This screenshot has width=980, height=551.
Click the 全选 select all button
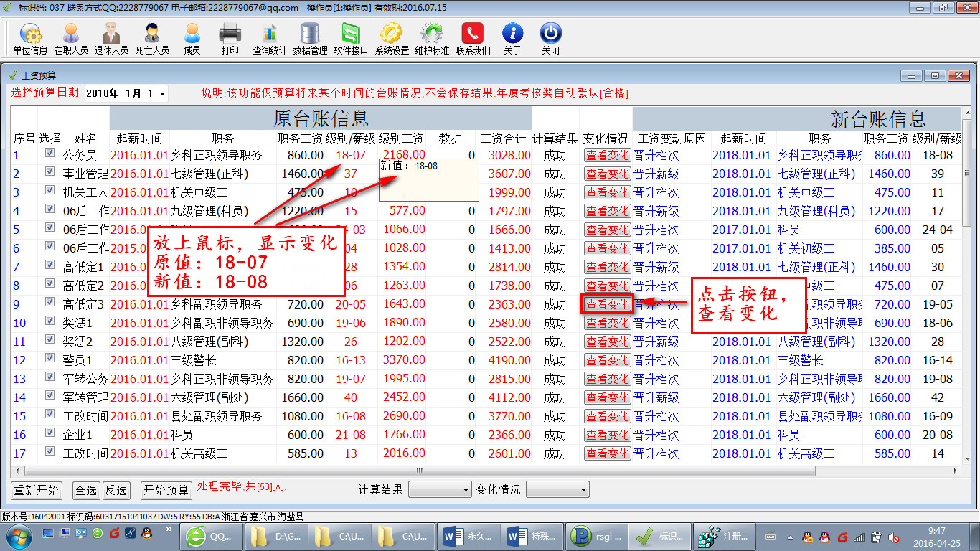tap(86, 490)
